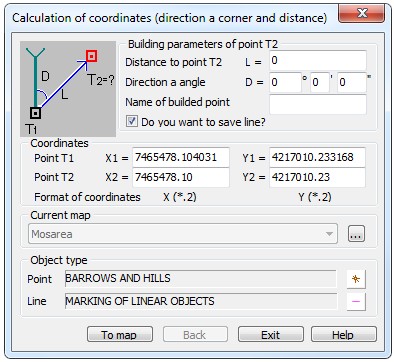Click the dropdown arrow of Current map

click(329, 234)
